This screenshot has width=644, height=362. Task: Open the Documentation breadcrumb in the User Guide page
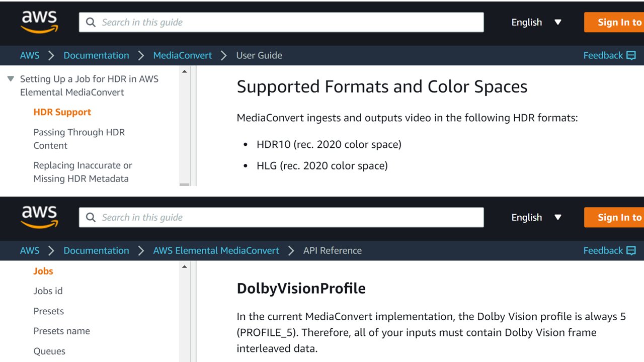point(96,55)
